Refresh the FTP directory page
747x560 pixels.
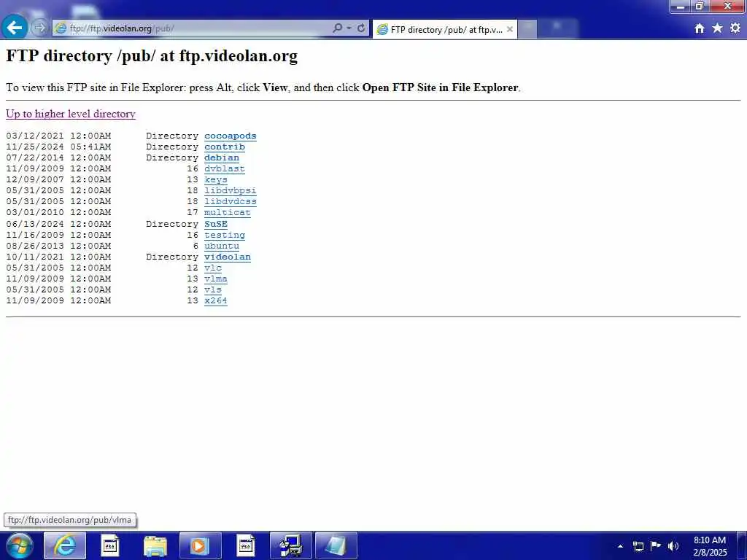(361, 28)
